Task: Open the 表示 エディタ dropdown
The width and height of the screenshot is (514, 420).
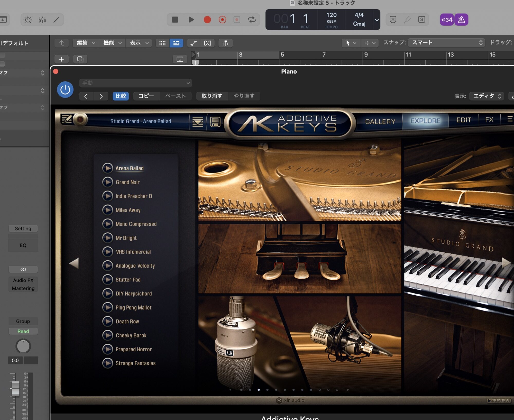Action: [x=486, y=96]
